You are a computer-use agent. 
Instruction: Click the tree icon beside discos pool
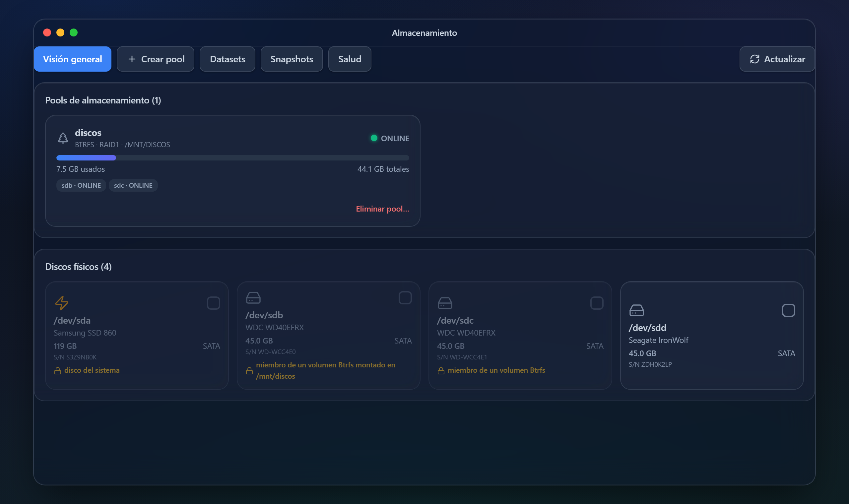[63, 138]
